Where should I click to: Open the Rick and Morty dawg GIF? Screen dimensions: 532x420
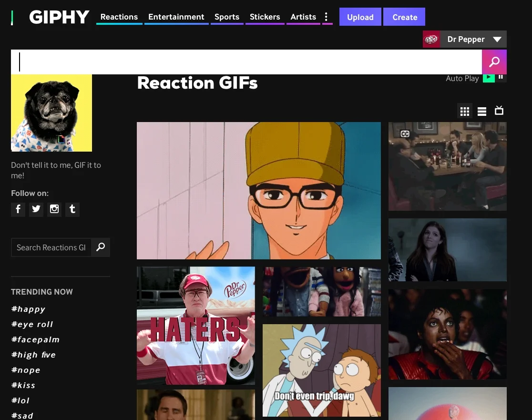tap(322, 370)
